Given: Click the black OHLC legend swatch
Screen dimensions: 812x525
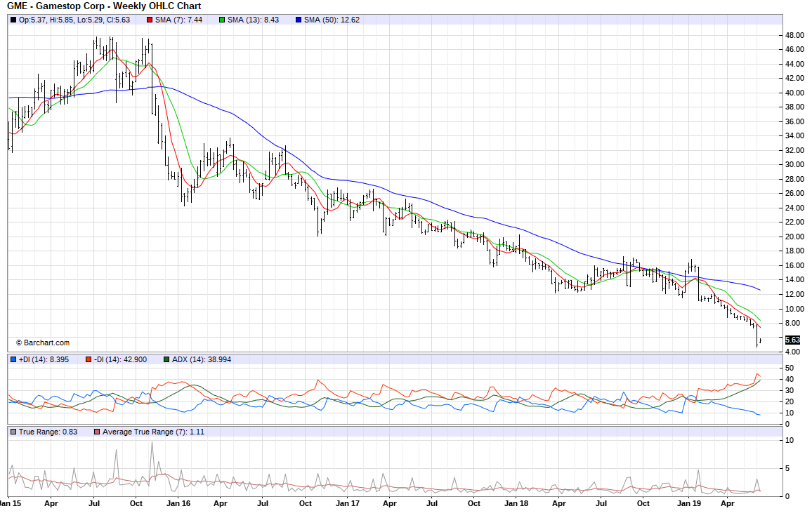Looking at the screenshot, I should click(x=13, y=20).
